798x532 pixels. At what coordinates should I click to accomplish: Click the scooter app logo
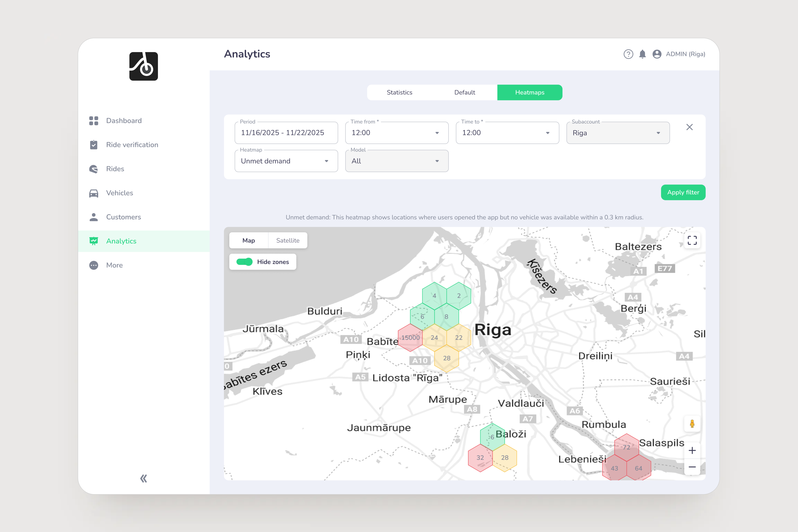144,66
